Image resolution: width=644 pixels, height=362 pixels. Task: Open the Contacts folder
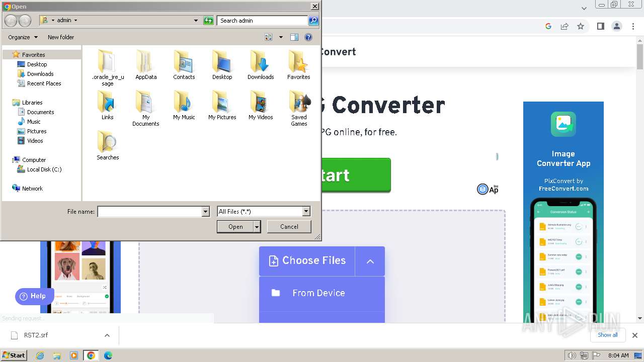(184, 65)
